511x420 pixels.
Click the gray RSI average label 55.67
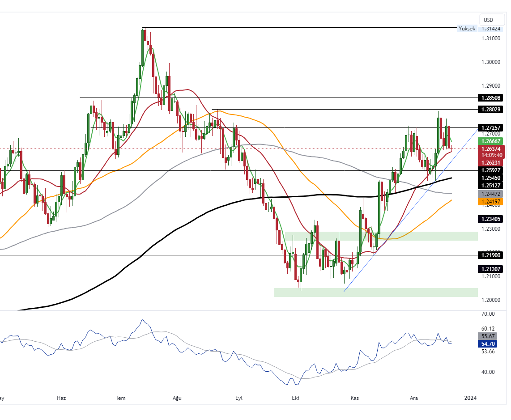[488, 336]
